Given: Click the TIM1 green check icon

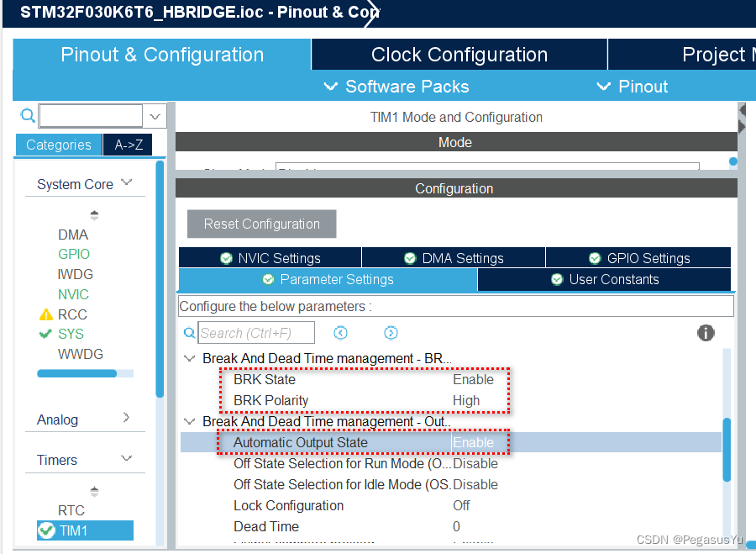Looking at the screenshot, I should [x=46, y=530].
